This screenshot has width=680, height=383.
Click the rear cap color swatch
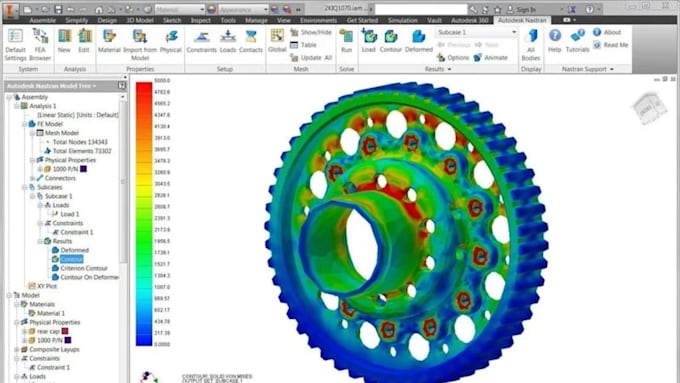point(65,331)
